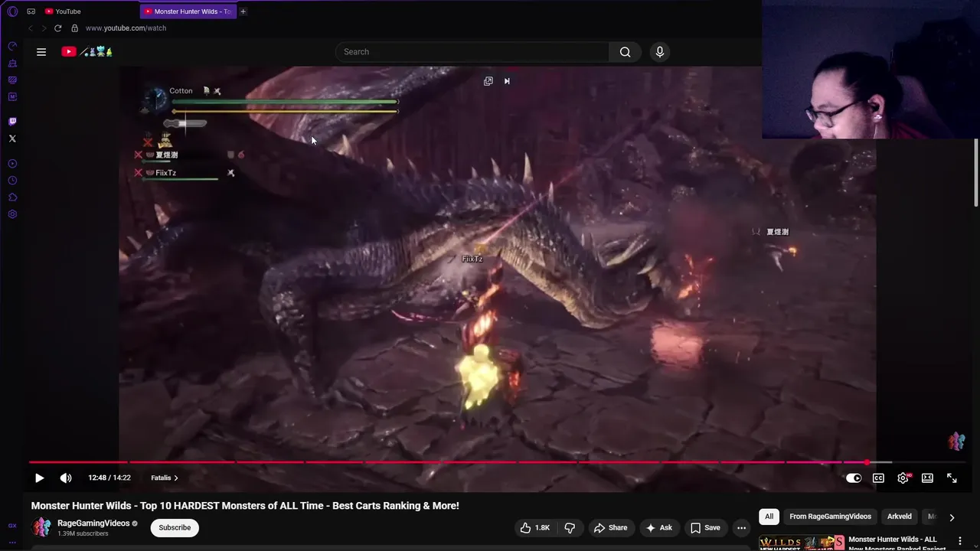
Task: Open sidebar setup three-dot menu
Action: [12, 543]
